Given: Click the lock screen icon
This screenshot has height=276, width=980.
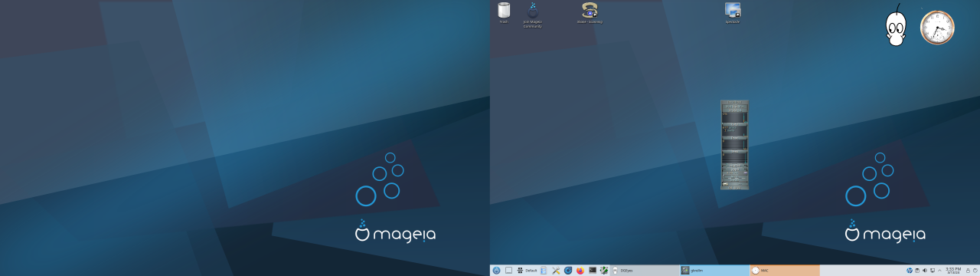Looking at the screenshot, I should click(x=968, y=271).
